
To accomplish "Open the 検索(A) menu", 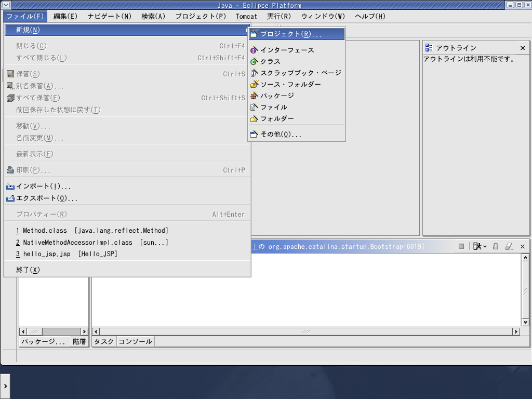I will [x=153, y=16].
